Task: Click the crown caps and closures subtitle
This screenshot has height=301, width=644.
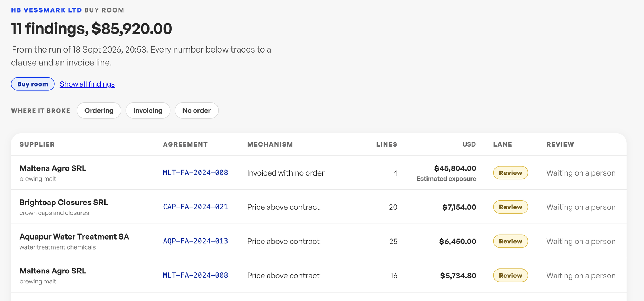Action: (54, 213)
